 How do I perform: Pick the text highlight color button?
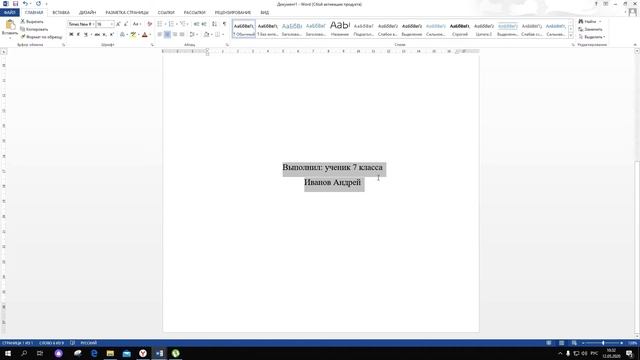point(133,34)
